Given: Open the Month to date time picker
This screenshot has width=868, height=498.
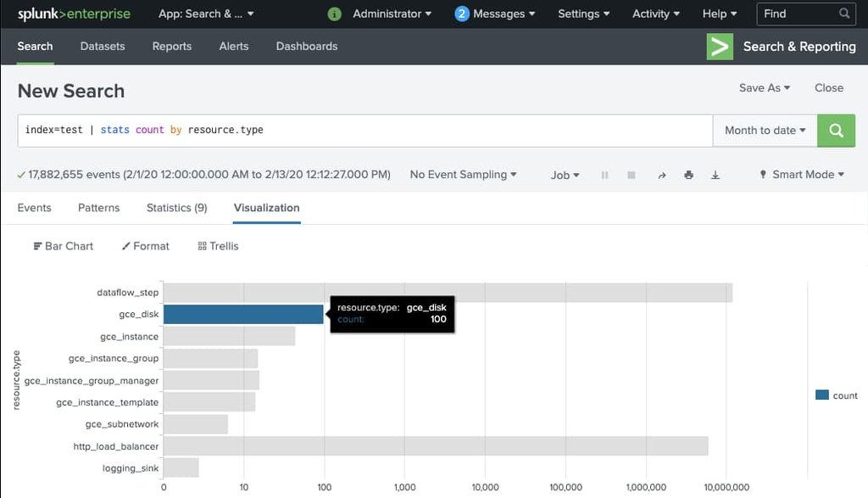Looking at the screenshot, I should [765, 131].
